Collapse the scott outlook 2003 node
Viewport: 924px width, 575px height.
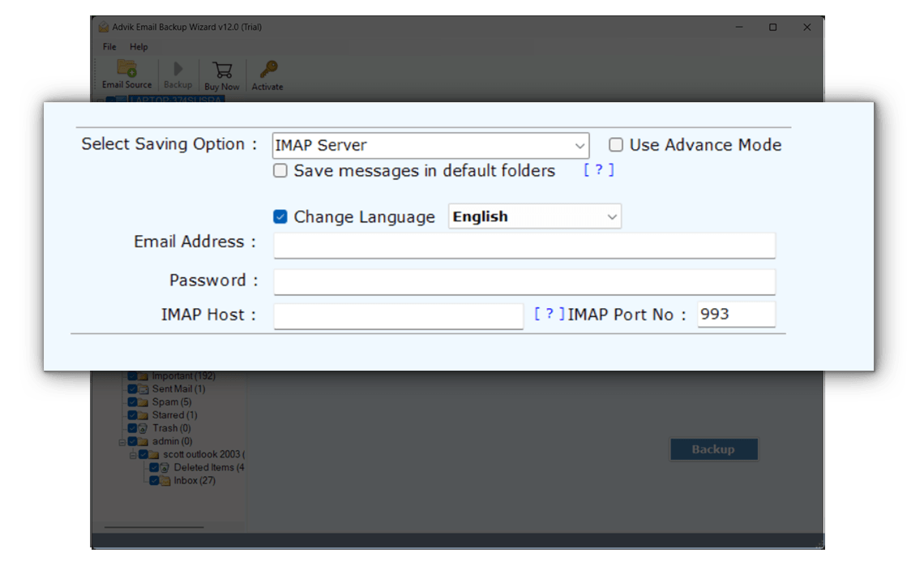coord(133,455)
